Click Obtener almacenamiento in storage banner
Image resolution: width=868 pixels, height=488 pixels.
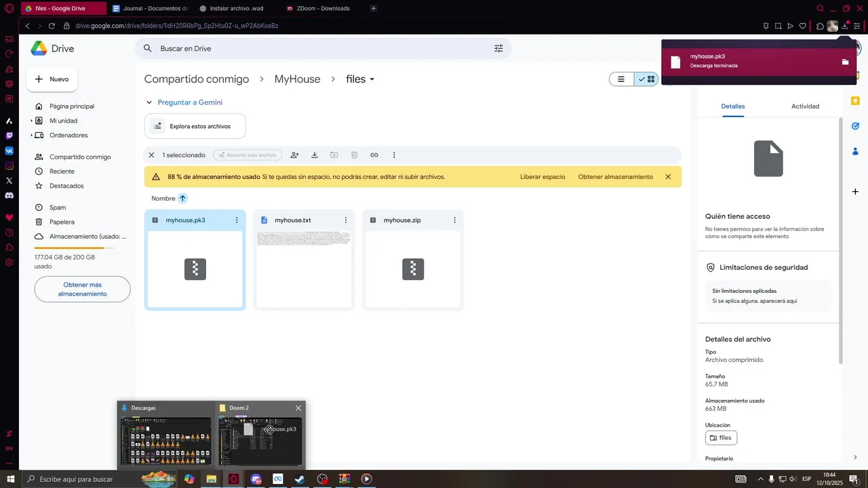(615, 177)
